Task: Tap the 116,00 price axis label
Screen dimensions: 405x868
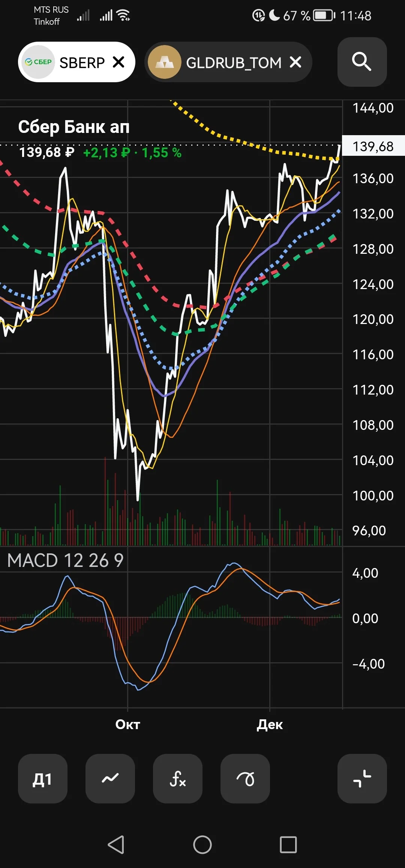Action: pyautogui.click(x=373, y=354)
